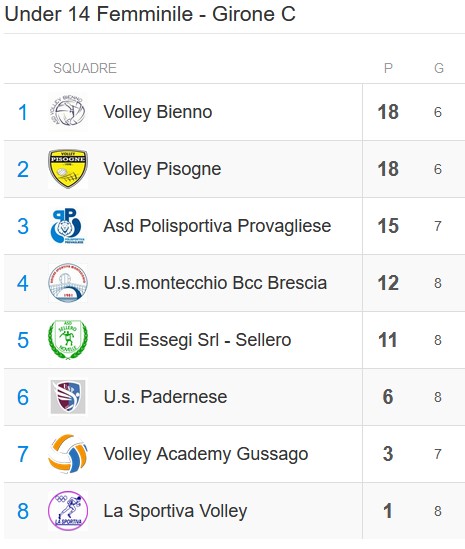Image resolution: width=465 pixels, height=549 pixels.
Task: Click the P points column header
Action: (388, 68)
